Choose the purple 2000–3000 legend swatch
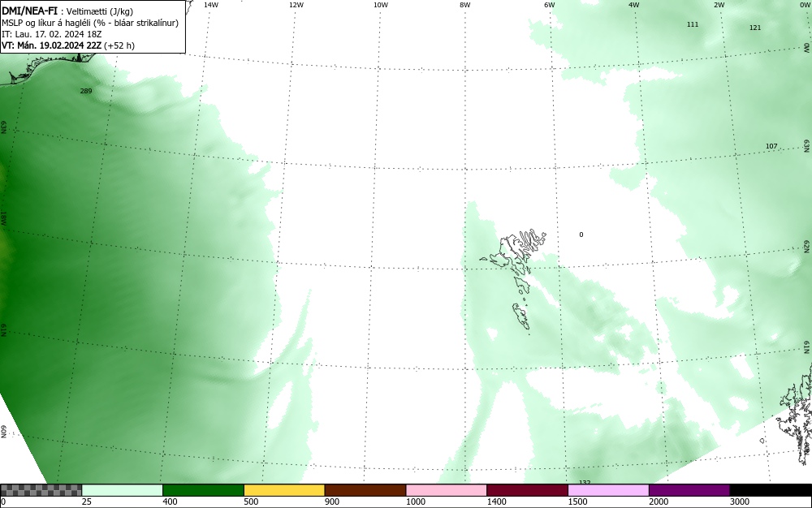Viewport: 812px width, 508px height. click(689, 490)
